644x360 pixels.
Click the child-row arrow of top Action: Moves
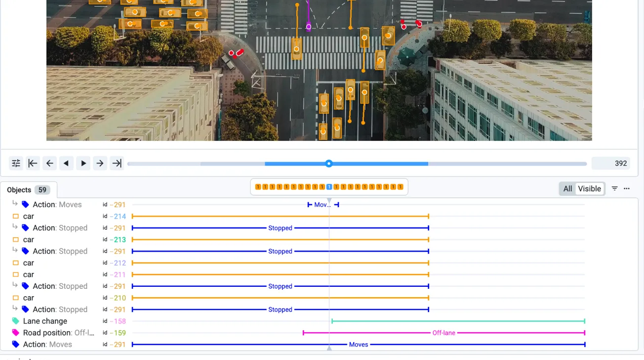(15, 203)
